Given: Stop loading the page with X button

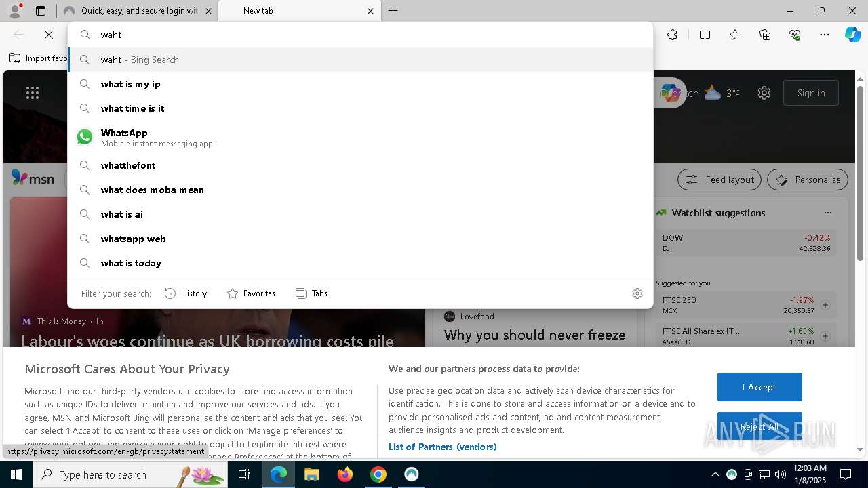Looking at the screenshot, I should coord(49,35).
